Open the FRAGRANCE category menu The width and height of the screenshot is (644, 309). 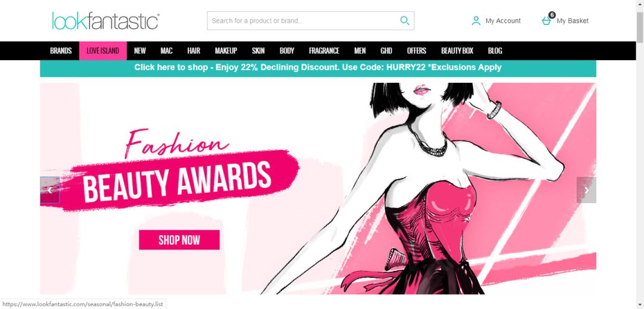[324, 51]
